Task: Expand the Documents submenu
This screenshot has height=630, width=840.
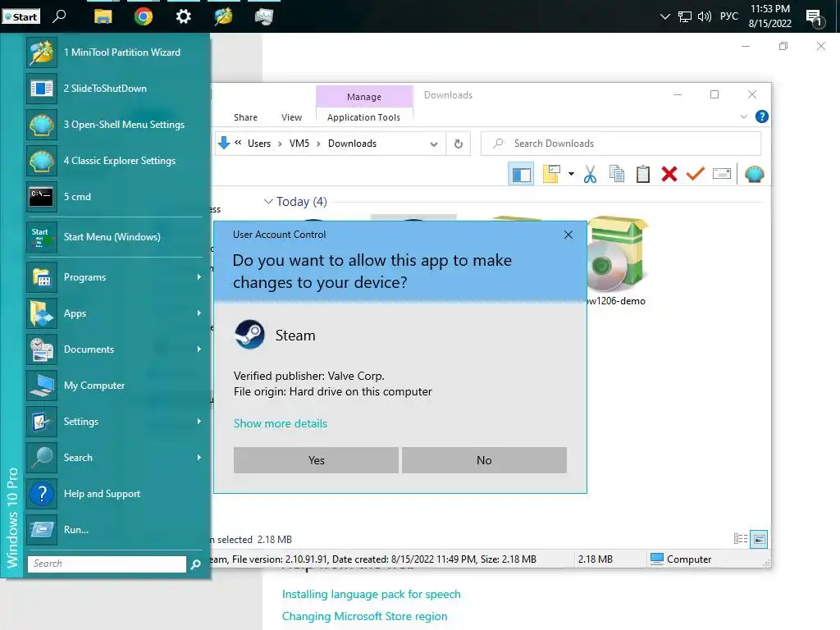Action: point(115,349)
